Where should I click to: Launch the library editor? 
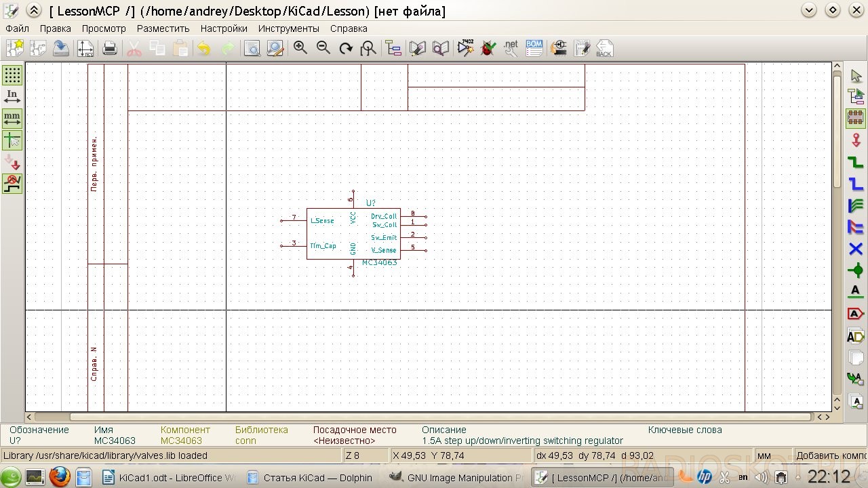418,48
